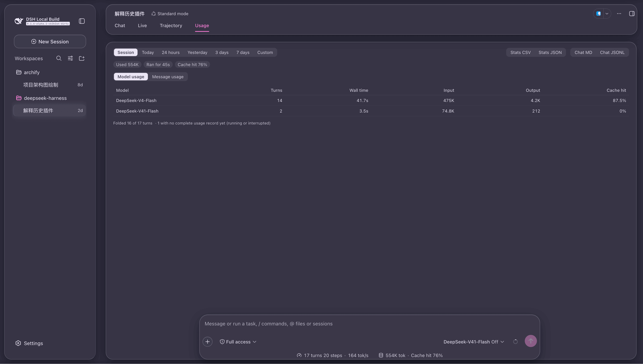Open the three-dot more options menu
This screenshot has width=643, height=364.
click(x=619, y=14)
